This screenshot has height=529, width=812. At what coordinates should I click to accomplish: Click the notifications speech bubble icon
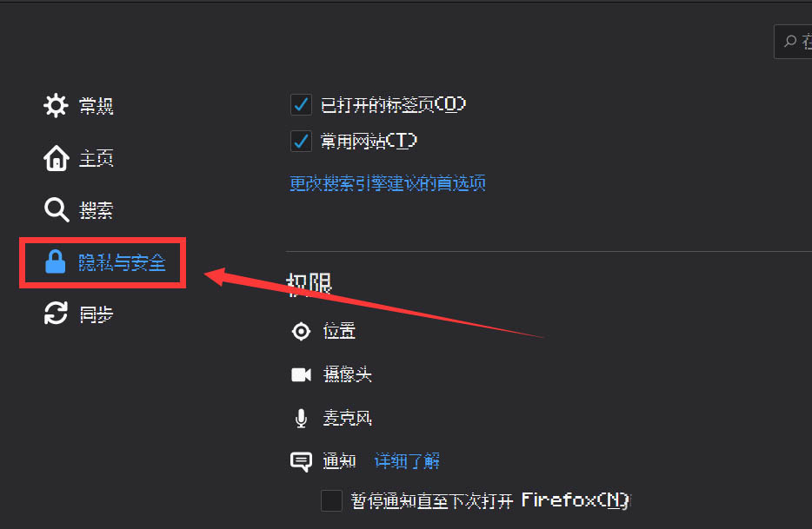tap(301, 461)
